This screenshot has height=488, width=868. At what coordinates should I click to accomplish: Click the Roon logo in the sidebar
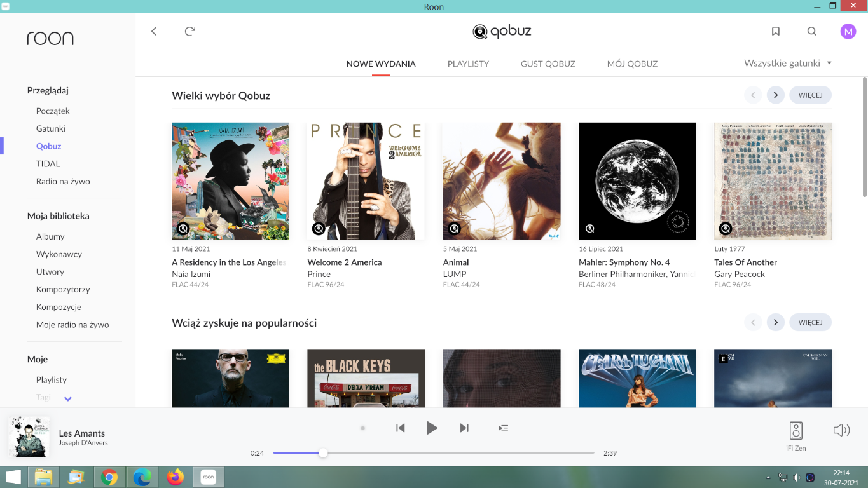50,38
